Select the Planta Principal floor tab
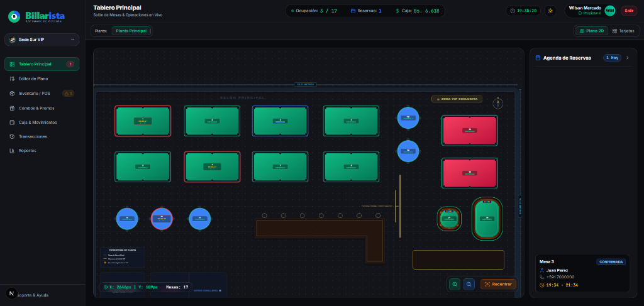The image size is (644, 306). pyautogui.click(x=131, y=31)
